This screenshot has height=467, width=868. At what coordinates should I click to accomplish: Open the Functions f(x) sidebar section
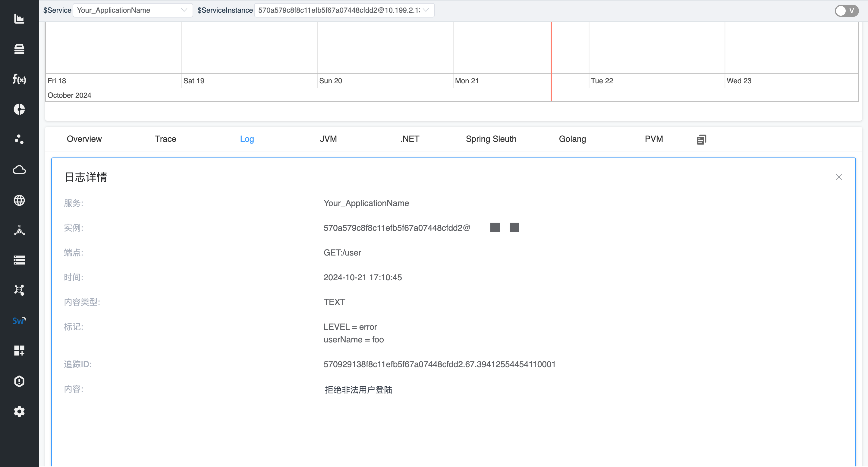click(19, 80)
